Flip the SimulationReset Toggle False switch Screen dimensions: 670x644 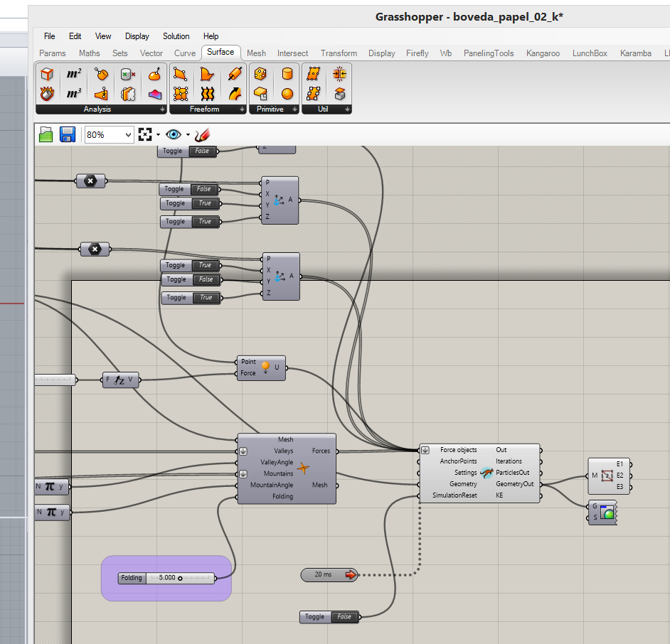tap(344, 617)
